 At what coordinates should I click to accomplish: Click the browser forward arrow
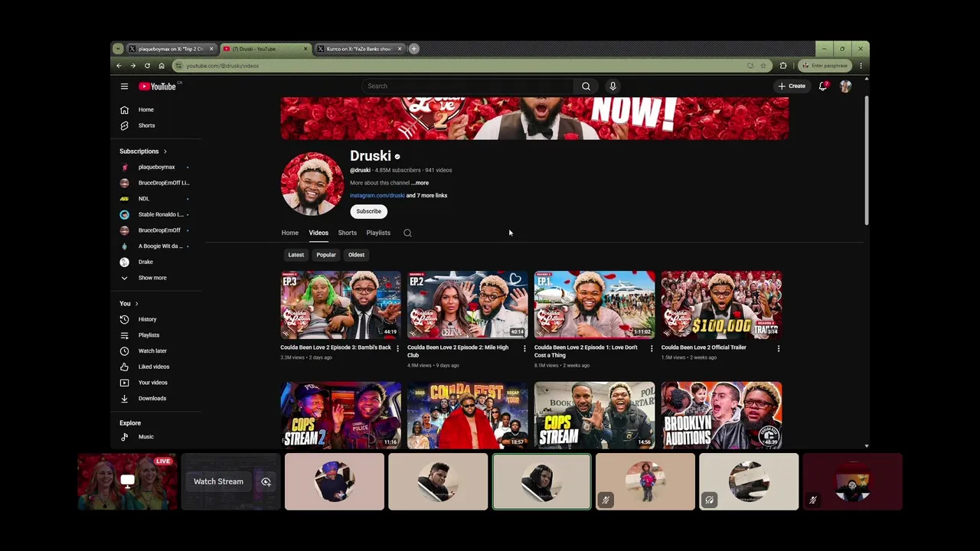click(132, 66)
